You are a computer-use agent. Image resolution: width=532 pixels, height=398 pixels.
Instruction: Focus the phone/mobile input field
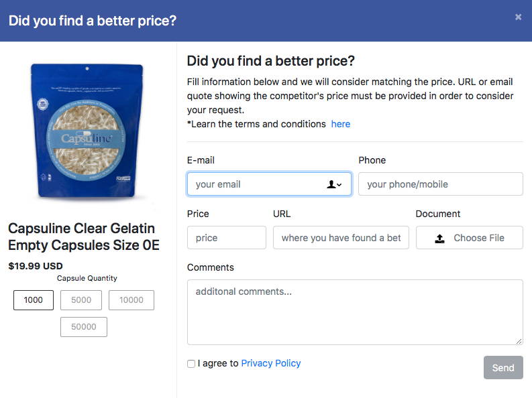tap(441, 184)
